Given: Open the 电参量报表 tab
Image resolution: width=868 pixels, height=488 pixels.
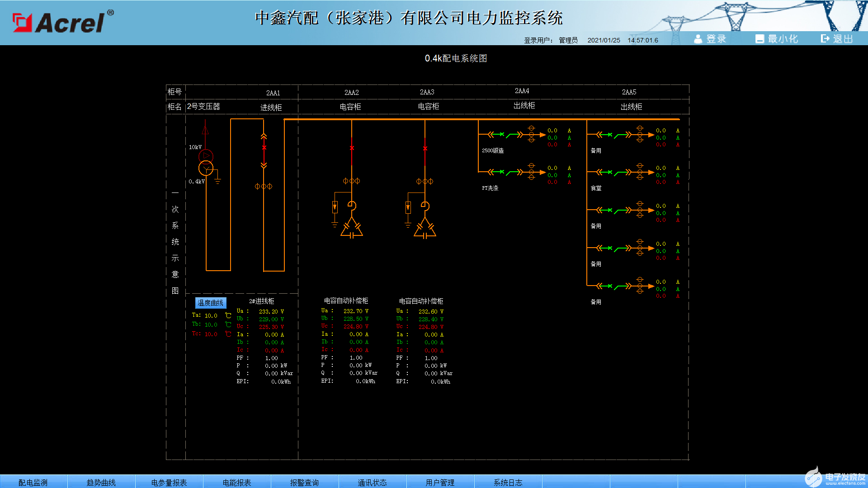Looking at the screenshot, I should (169, 482).
